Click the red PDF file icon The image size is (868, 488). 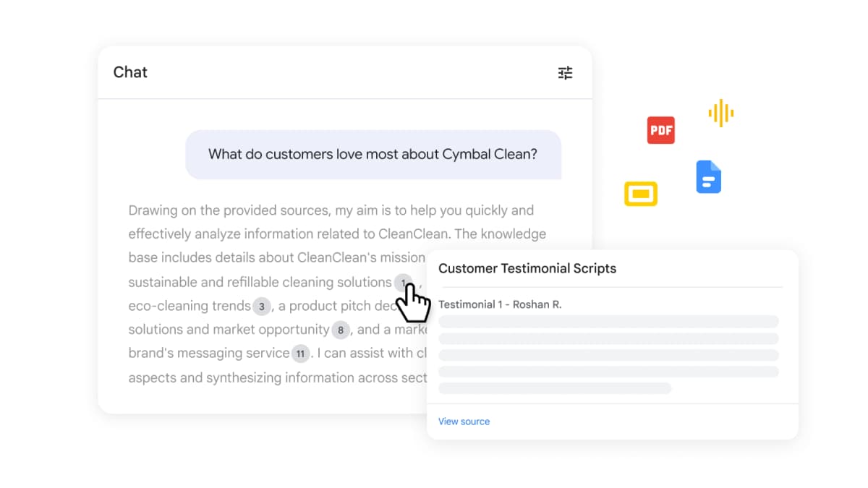[661, 130]
